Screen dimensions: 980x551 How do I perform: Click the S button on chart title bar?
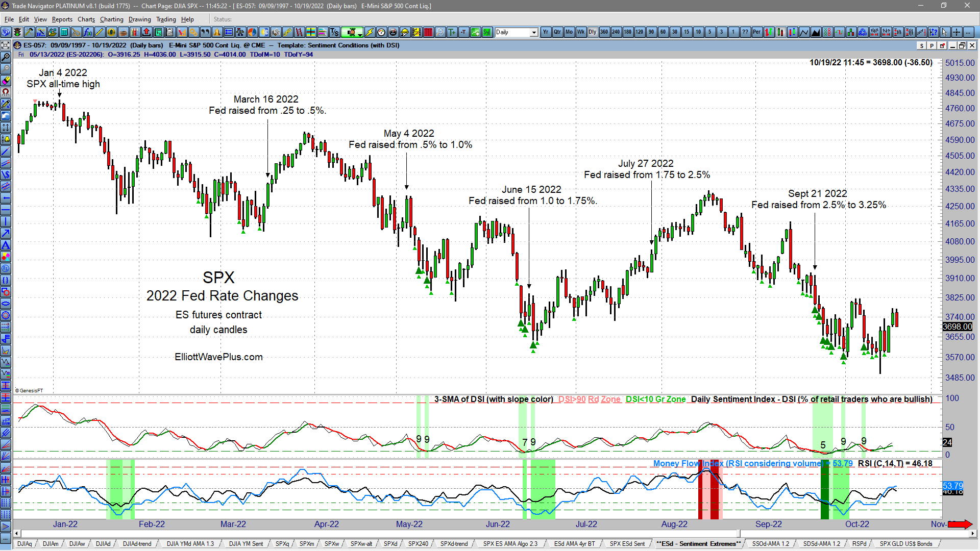[x=922, y=45]
